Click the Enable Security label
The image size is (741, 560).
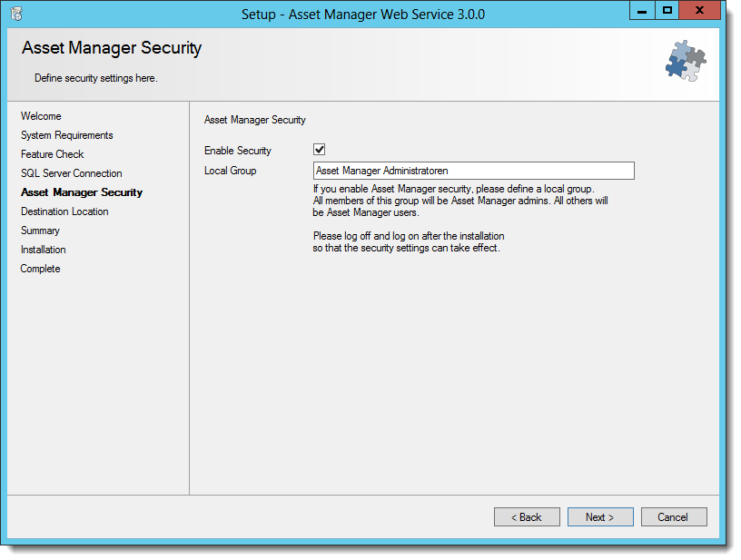coord(238,151)
